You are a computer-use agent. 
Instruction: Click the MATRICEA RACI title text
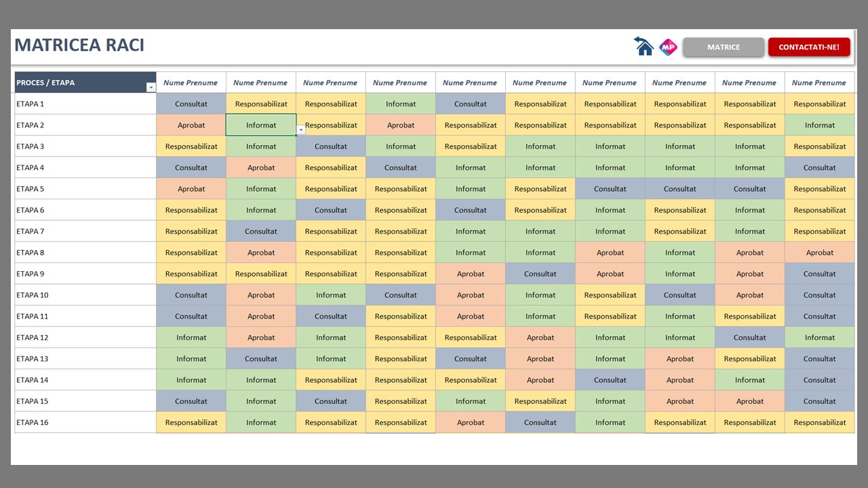tap(79, 45)
